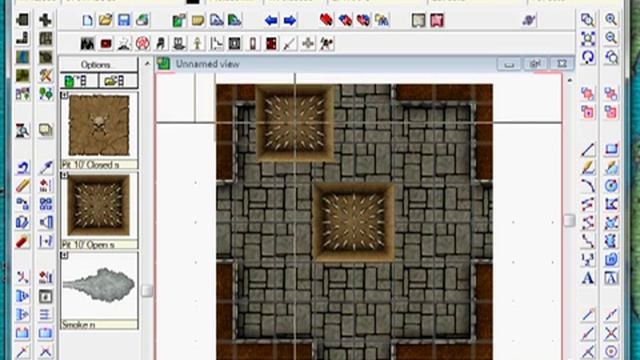Click the blue right arrow icon
640x360 pixels.
tap(290, 20)
